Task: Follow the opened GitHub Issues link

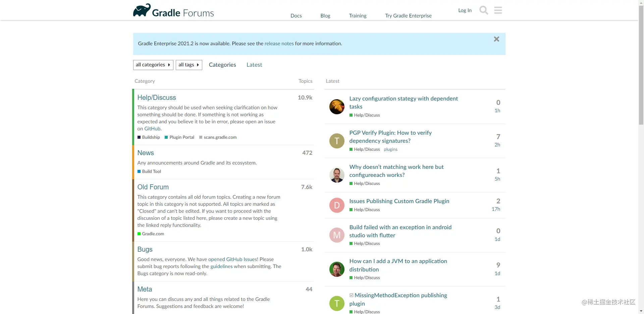Action: tap(233, 259)
